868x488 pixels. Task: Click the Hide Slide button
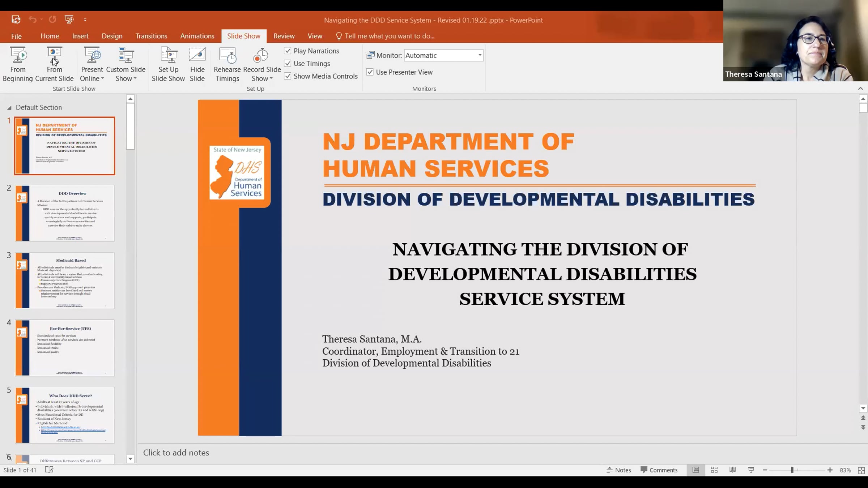(x=197, y=64)
